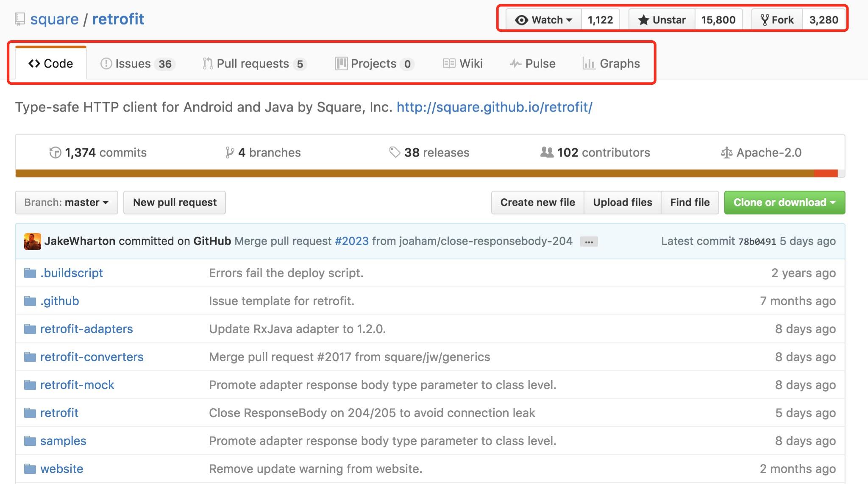Image resolution: width=868 pixels, height=484 pixels.
Task: Open the Clone or download dropdown
Action: [784, 202]
